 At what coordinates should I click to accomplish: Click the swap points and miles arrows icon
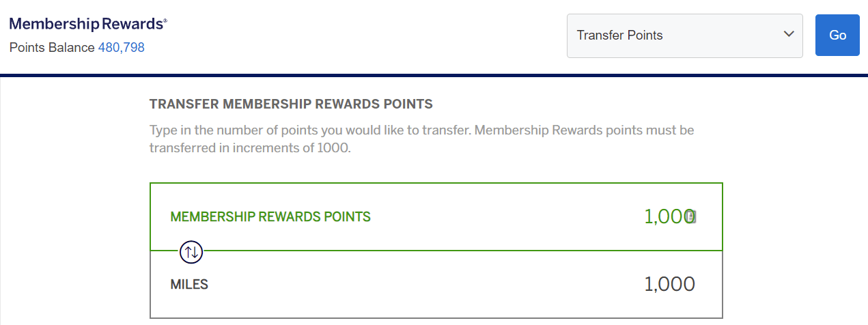coord(191,252)
